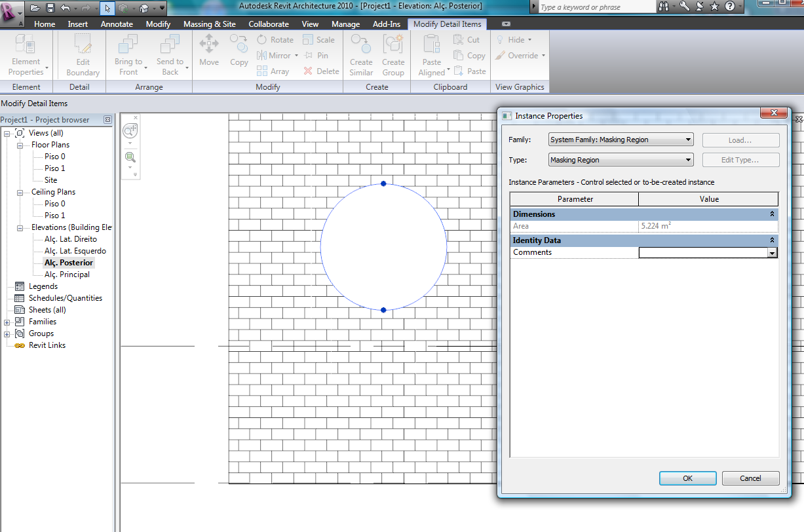804x532 pixels.
Task: Collapse the Dimensions parameter group
Action: pos(772,214)
